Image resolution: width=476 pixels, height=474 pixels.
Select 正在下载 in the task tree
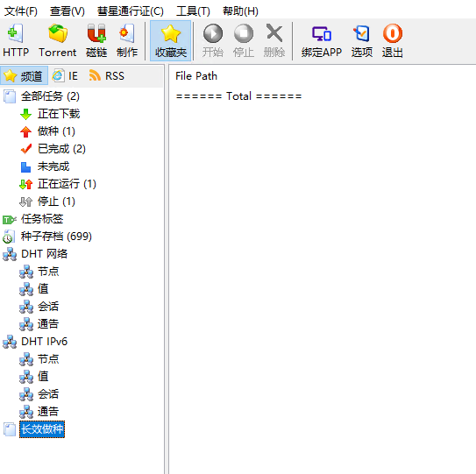[59, 114]
